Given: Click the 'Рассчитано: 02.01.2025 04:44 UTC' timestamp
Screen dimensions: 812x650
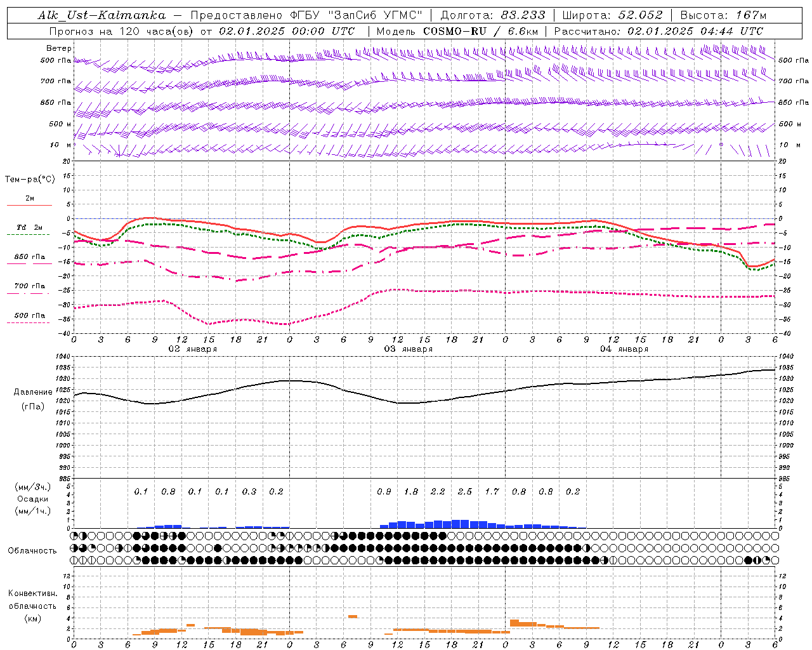Looking at the screenshot, I should coord(658,31).
